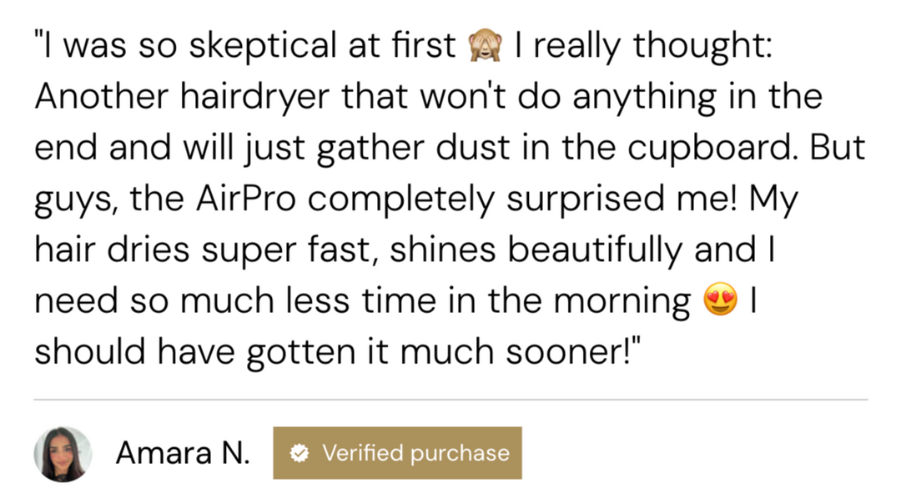The height and width of the screenshot is (503, 906).
Task: Click the verified checkmark badge icon
Action: pos(298,453)
